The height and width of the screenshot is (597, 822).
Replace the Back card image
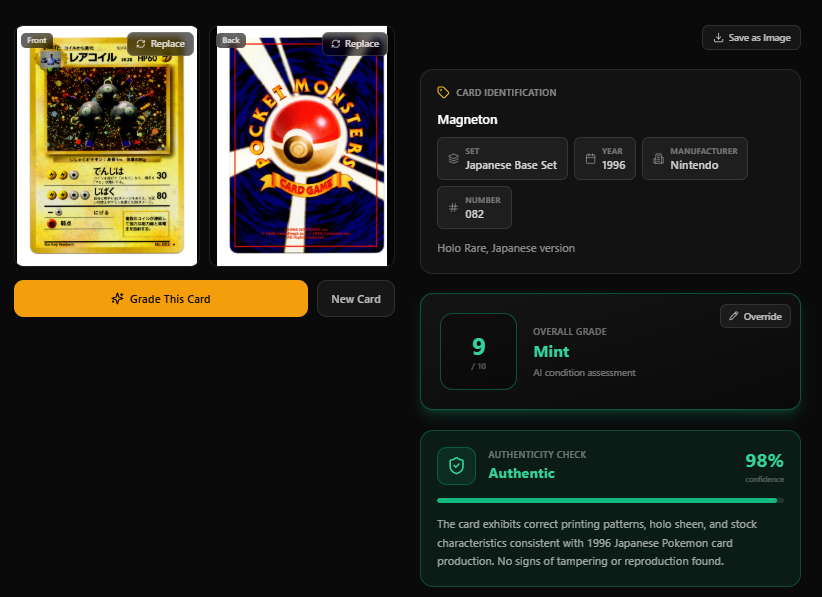[355, 44]
